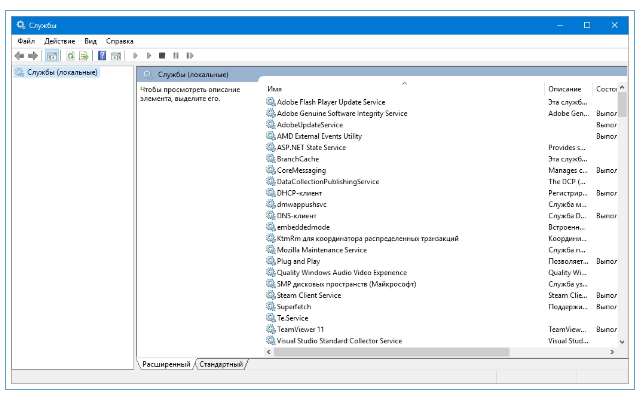Click the Start service play icon
This screenshot has width=641, height=400.
(135, 56)
